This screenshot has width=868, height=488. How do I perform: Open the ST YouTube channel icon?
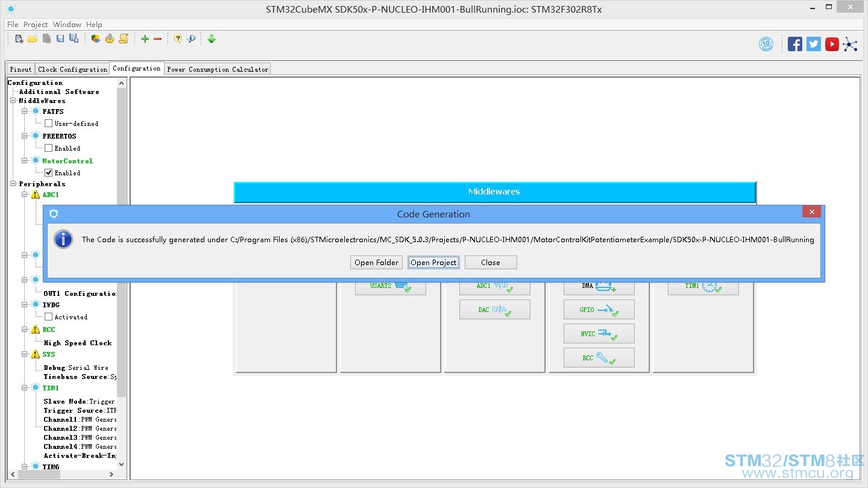pos(832,44)
